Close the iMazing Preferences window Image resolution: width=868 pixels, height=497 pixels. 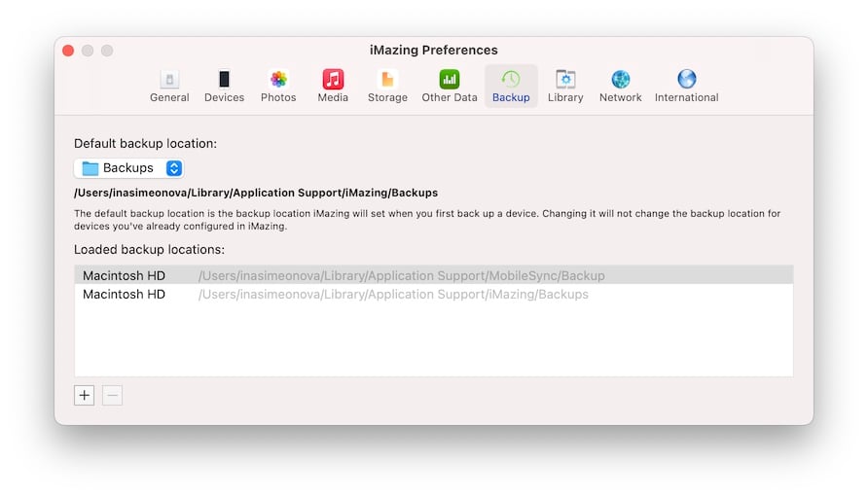(x=68, y=51)
